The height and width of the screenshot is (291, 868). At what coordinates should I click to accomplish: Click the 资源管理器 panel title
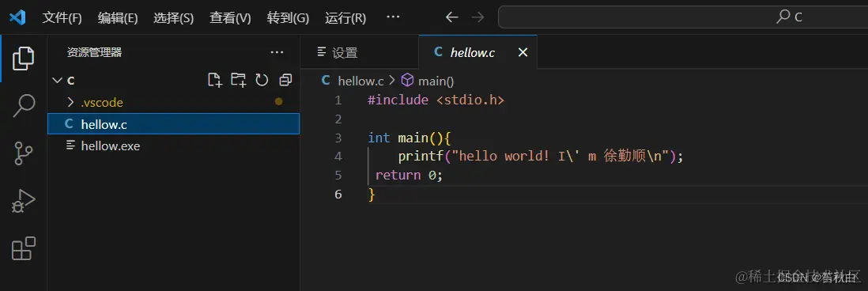[x=94, y=52]
